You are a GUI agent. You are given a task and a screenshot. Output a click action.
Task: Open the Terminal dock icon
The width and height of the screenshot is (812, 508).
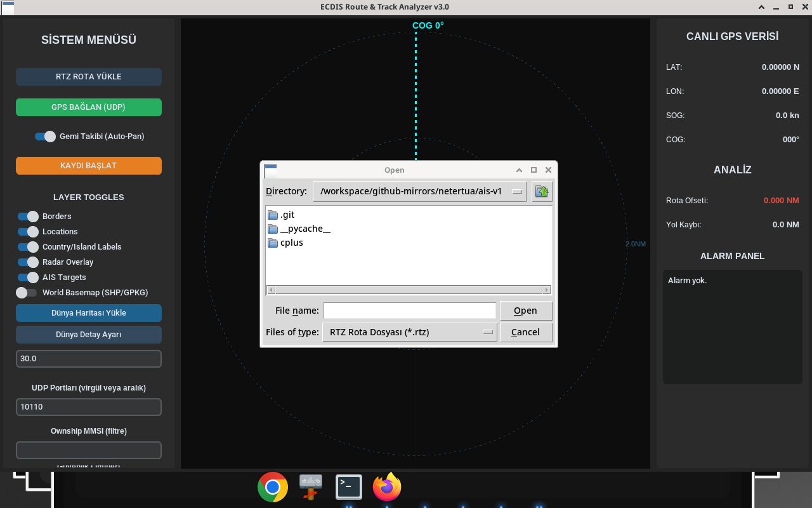(349, 487)
